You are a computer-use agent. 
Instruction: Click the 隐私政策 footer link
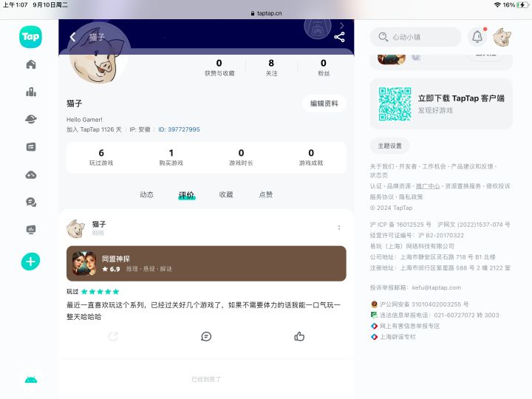tap(411, 197)
